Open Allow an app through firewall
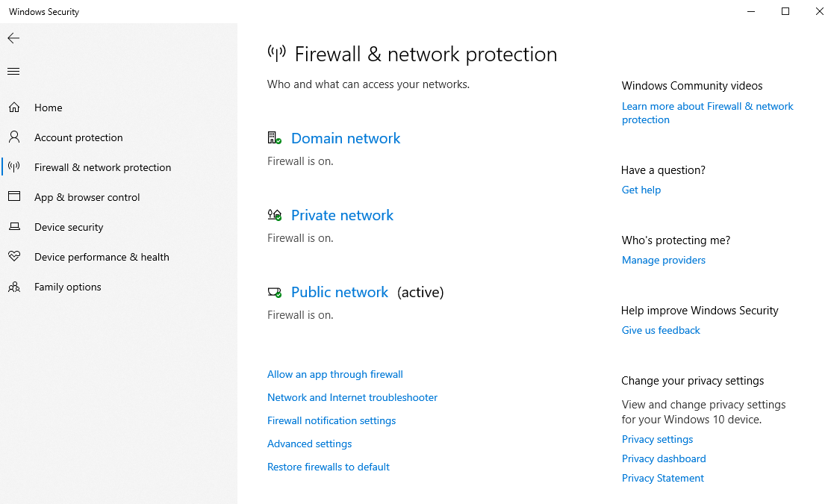 [335, 374]
